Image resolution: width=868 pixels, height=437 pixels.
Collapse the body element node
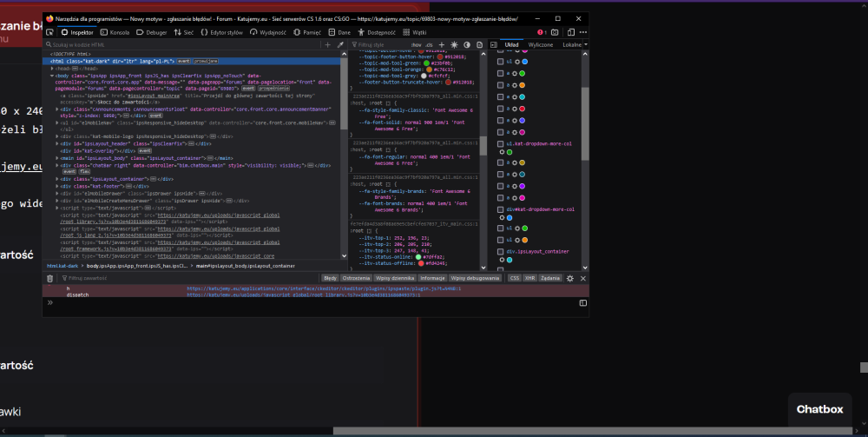52,76
